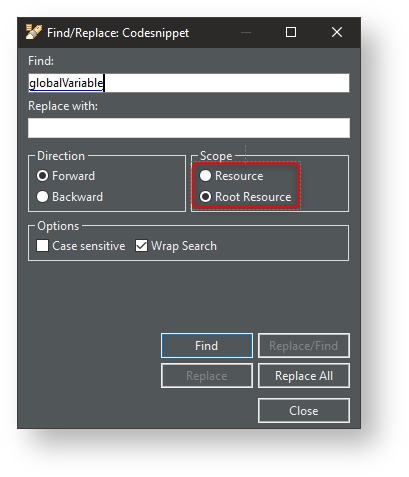Click the Replace/Find button
Viewport: 409px width, 477px height.
coord(304,346)
